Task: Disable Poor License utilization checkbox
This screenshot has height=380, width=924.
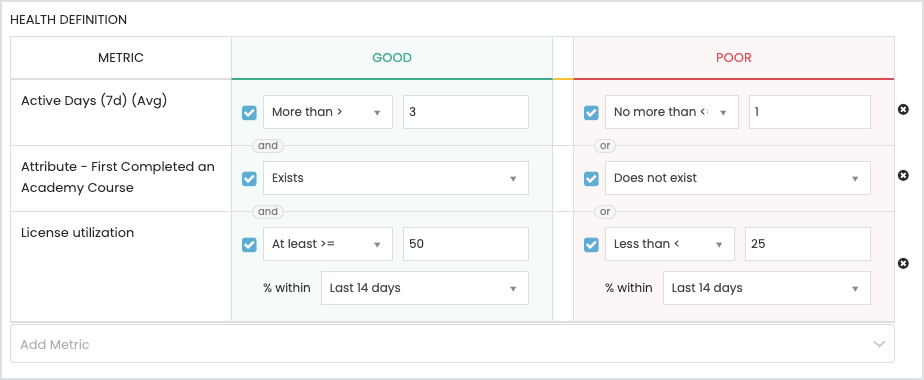Action: tap(591, 244)
